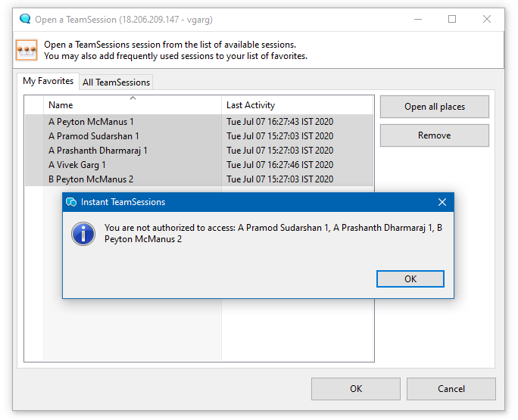Viewport: 518px width, 420px height.
Task: Maximize the Open a TeamSession window
Action: [452, 19]
